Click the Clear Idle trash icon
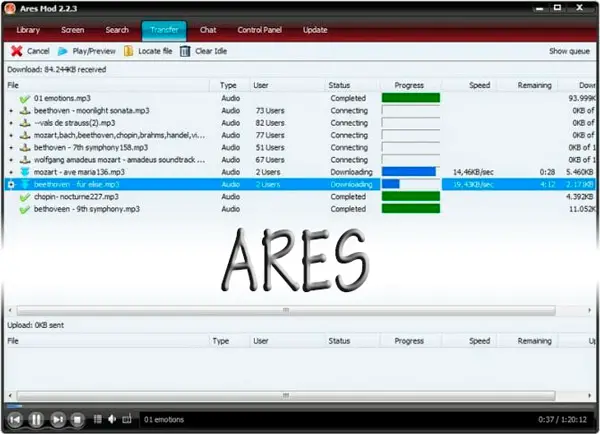Image resolution: width=600 pixels, height=434 pixels. pyautogui.click(x=185, y=51)
